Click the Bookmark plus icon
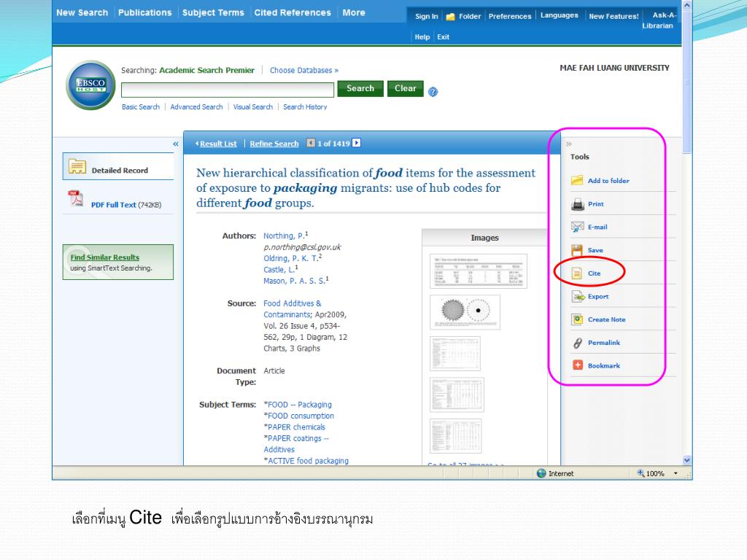Screen dimensions: 747x560 pyautogui.click(x=577, y=365)
